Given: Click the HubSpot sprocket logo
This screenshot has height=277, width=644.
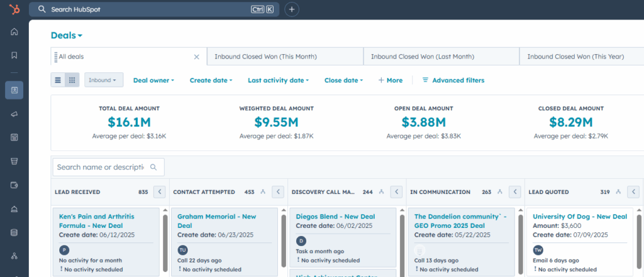Looking at the screenshot, I should [x=14, y=9].
